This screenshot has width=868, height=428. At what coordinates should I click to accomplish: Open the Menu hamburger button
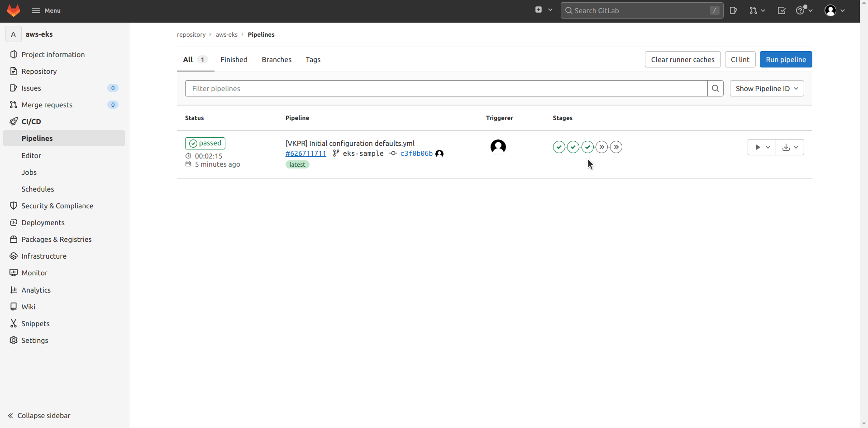(46, 10)
